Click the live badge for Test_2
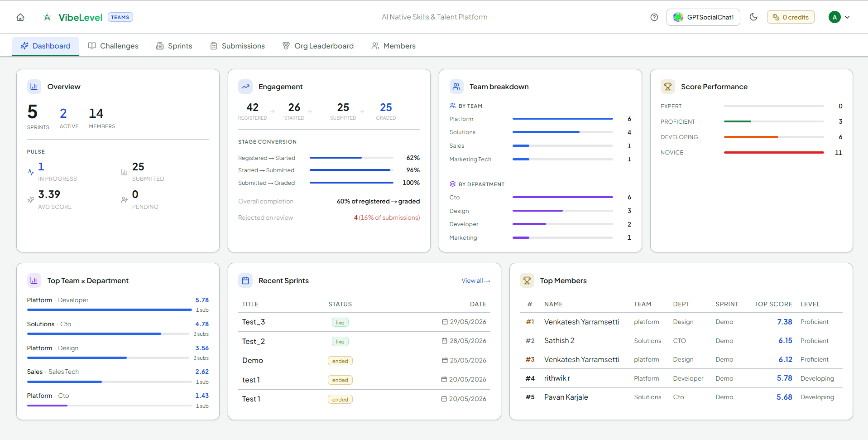The height and width of the screenshot is (440, 868). click(x=340, y=342)
